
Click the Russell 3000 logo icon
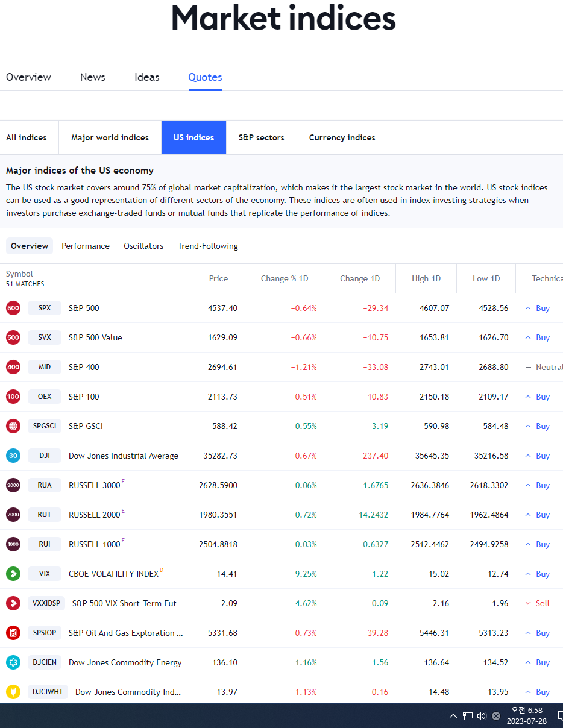(13, 485)
